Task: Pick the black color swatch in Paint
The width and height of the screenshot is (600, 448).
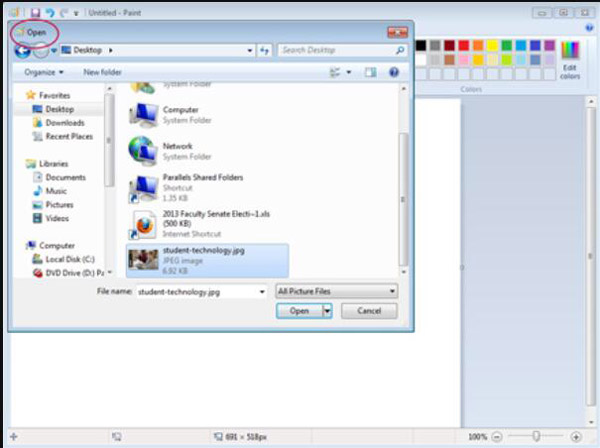Action: point(420,46)
